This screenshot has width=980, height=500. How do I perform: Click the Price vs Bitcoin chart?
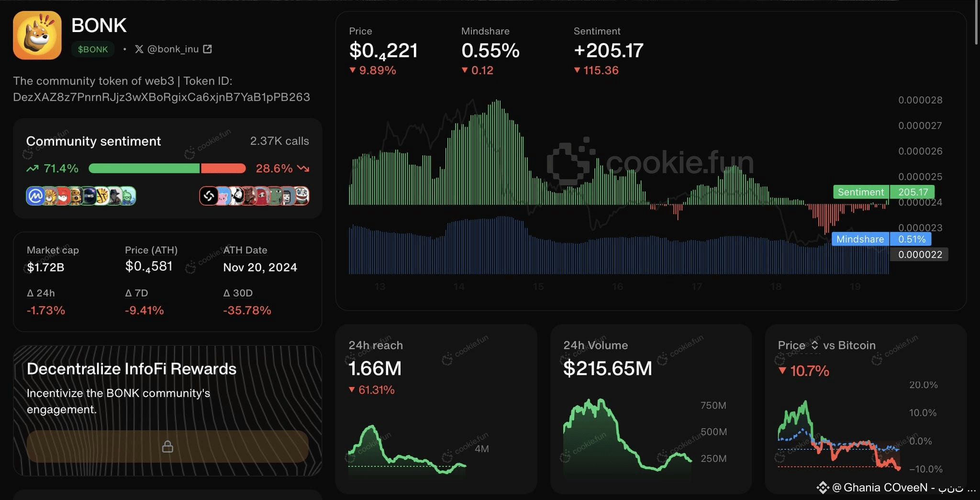[839, 435]
